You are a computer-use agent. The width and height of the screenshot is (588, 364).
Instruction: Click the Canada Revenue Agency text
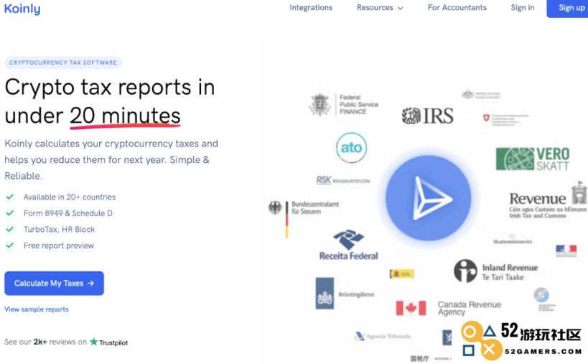470,308
